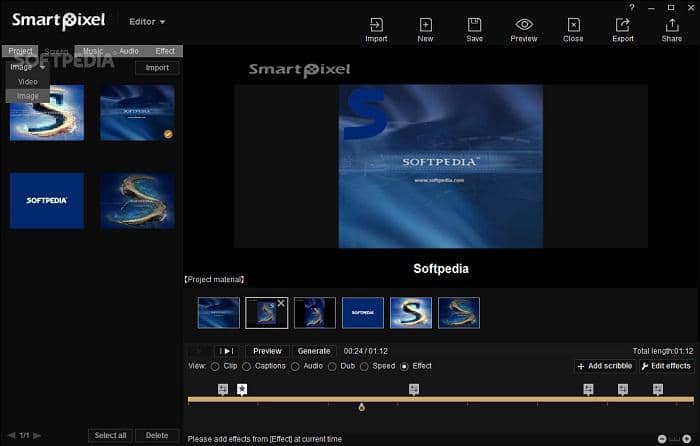Expand the Image type dropdown

[x=27, y=66]
